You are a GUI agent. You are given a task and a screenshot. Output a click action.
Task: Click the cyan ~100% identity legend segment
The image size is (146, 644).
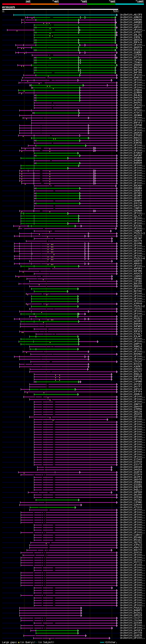coord(130,4)
